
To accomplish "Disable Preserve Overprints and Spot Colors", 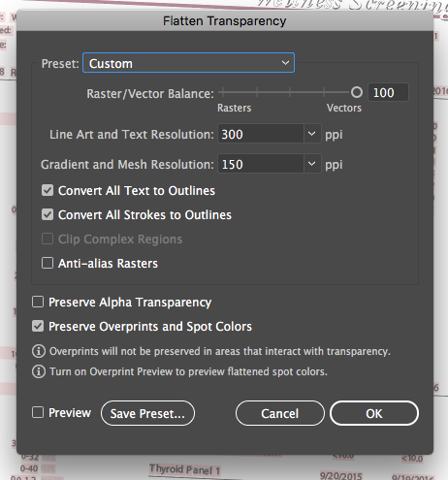I will coord(38,326).
